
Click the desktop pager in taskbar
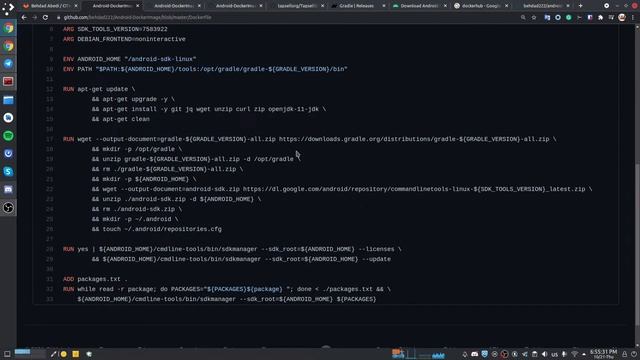tap(29, 353)
